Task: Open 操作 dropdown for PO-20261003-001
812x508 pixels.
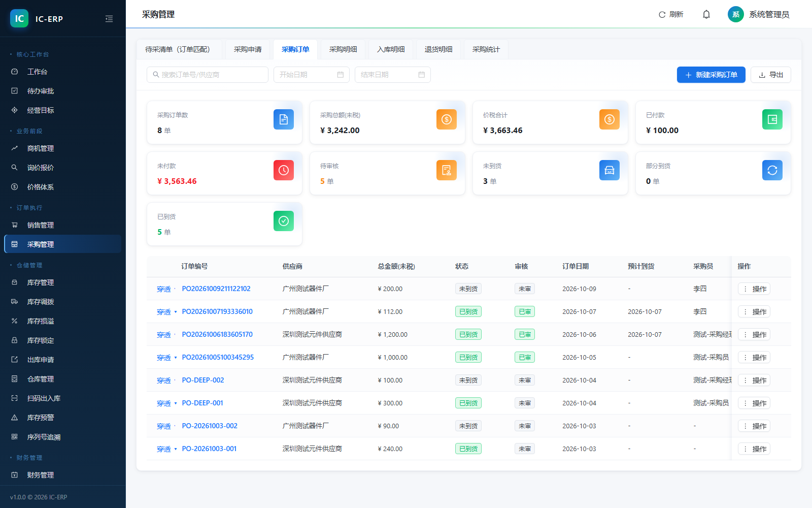Action: click(x=754, y=449)
